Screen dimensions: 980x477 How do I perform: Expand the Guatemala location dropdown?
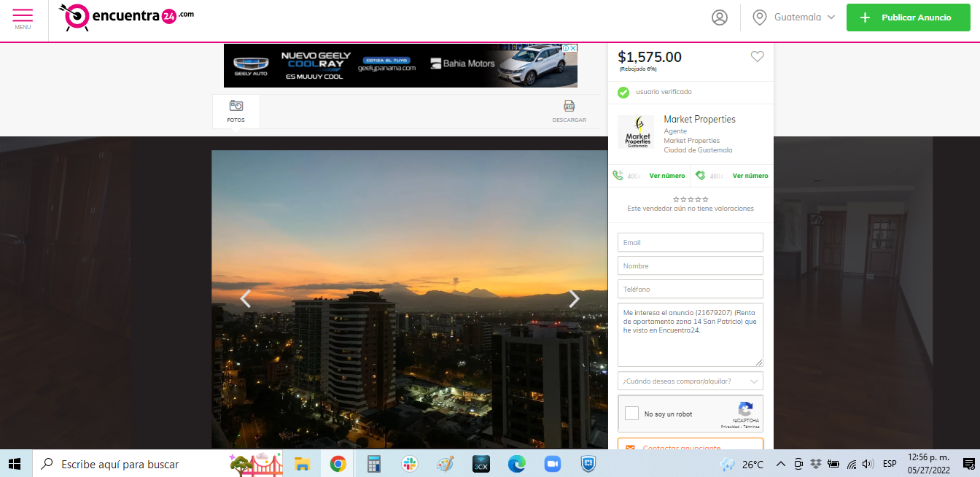[x=794, y=18]
